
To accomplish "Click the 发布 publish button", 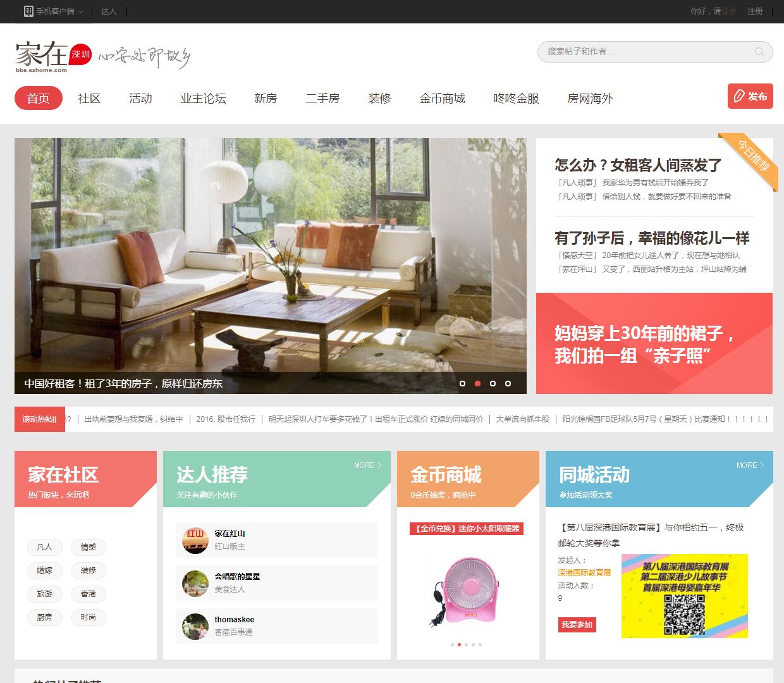I will (x=750, y=96).
